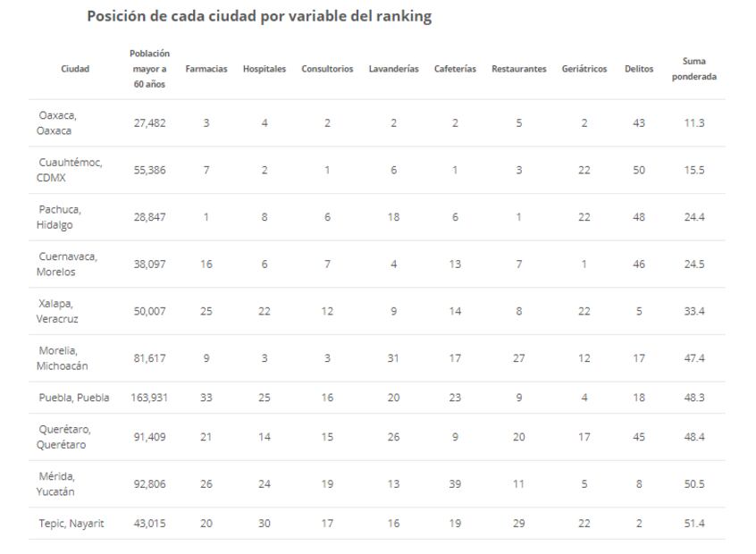Click the Tepic, Nayarit row label
The height and width of the screenshot is (554, 756).
(x=71, y=524)
